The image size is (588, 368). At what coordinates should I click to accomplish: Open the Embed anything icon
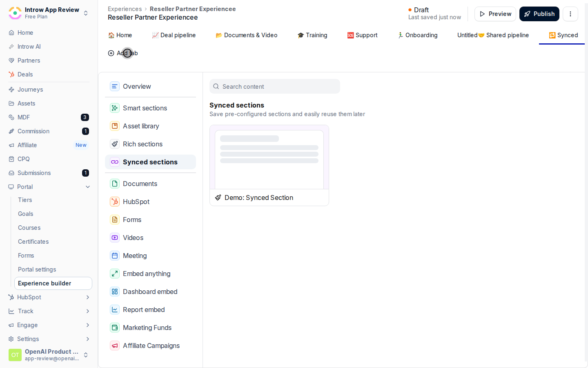115,274
